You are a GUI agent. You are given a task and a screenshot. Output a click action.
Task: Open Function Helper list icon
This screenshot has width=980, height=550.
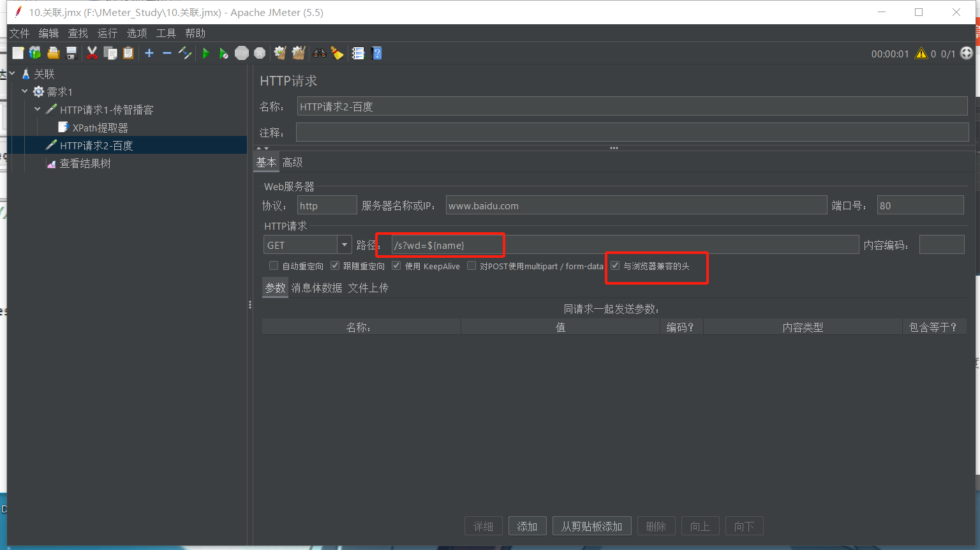pyautogui.click(x=358, y=53)
